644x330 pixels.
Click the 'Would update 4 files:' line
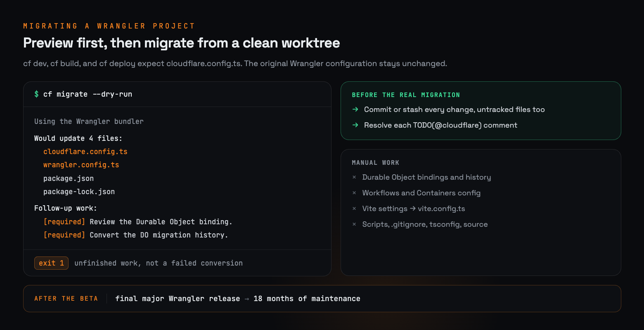pos(78,138)
